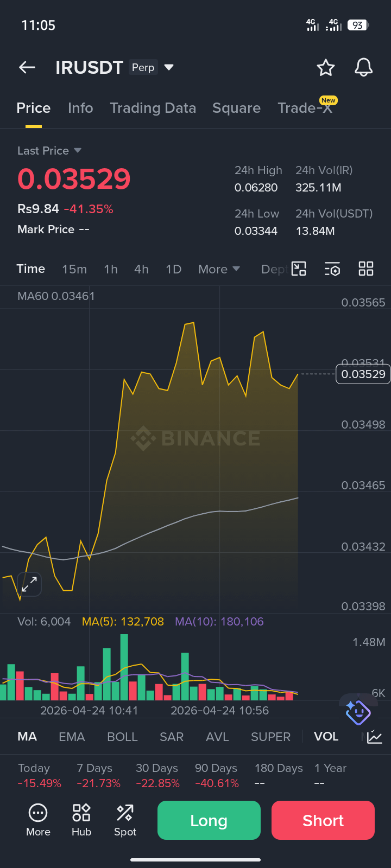Tap the 24h High value 0.06280
The image size is (391, 868).
[x=256, y=188]
